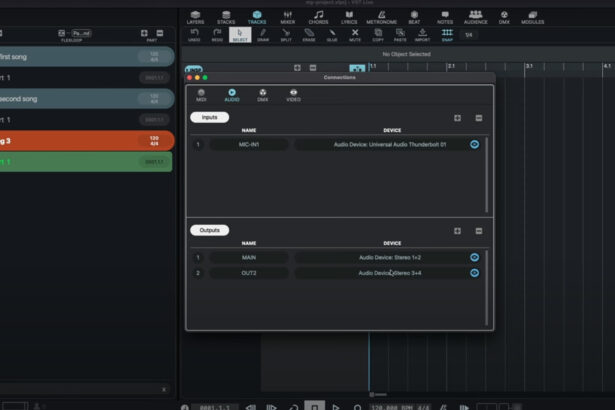615x410 pixels.
Task: Switch to the Tracks view
Action: (257, 18)
